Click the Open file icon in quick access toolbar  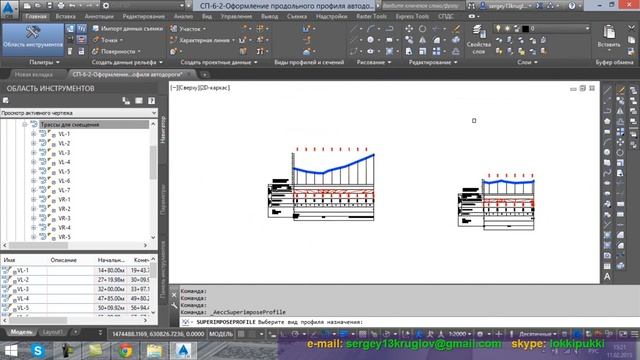pos(38,6)
